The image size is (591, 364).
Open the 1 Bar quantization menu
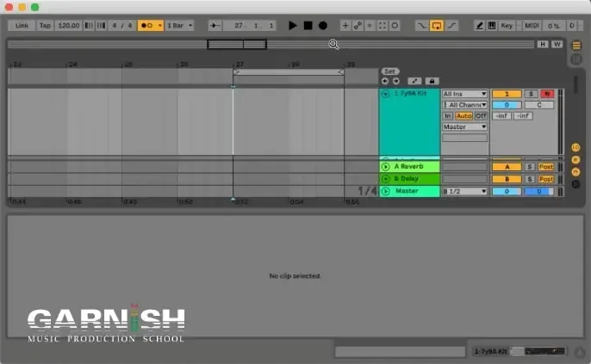pos(180,26)
